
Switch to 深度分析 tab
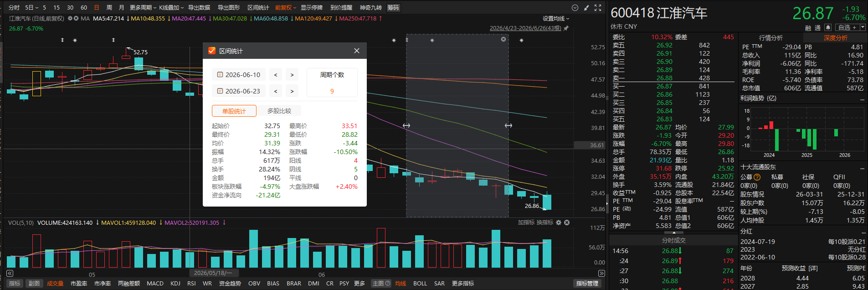pos(835,38)
